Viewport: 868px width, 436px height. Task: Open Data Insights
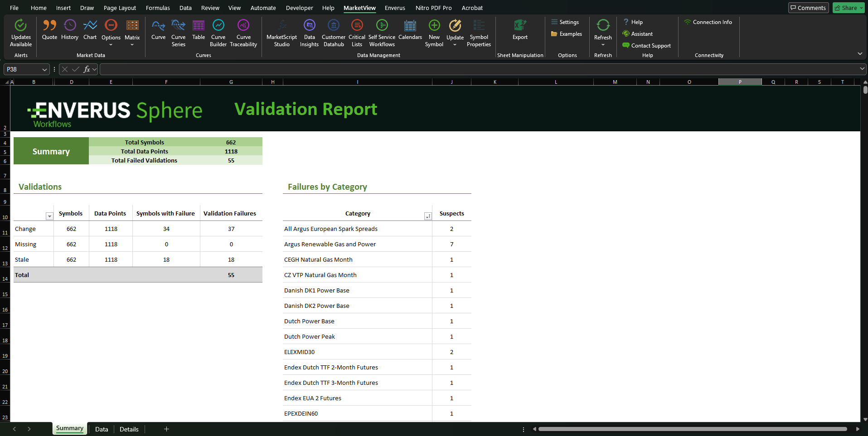(309, 33)
